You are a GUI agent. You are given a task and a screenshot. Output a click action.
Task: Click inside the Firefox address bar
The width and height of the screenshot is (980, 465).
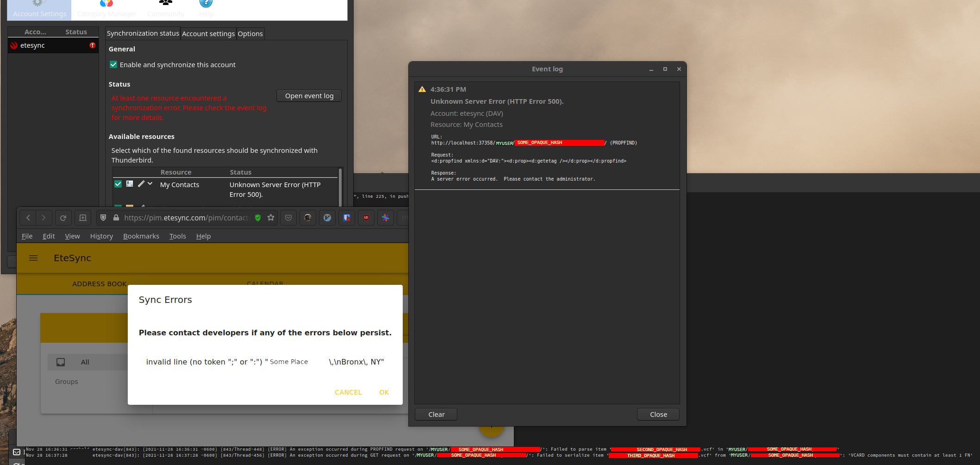pyautogui.click(x=185, y=218)
